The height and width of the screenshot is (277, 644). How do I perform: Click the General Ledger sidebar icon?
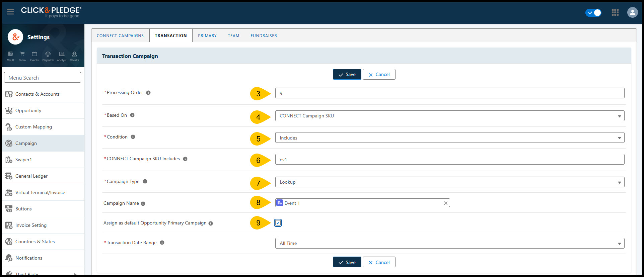(x=9, y=176)
